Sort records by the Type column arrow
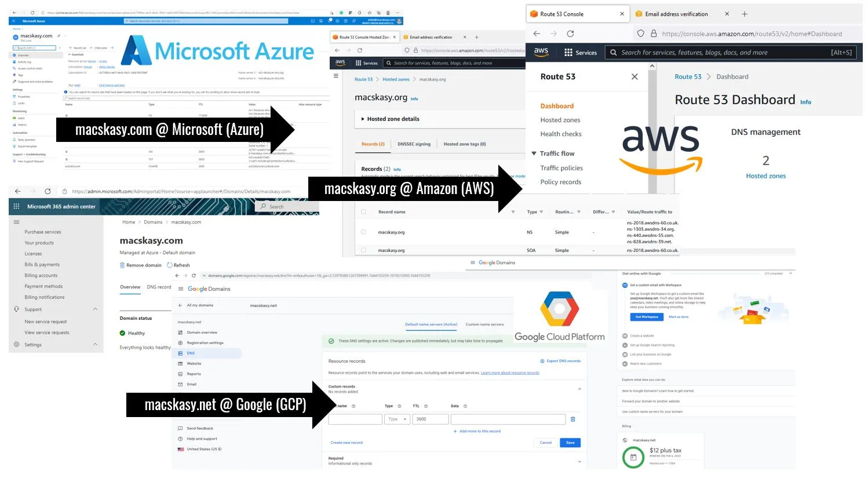 (x=541, y=212)
